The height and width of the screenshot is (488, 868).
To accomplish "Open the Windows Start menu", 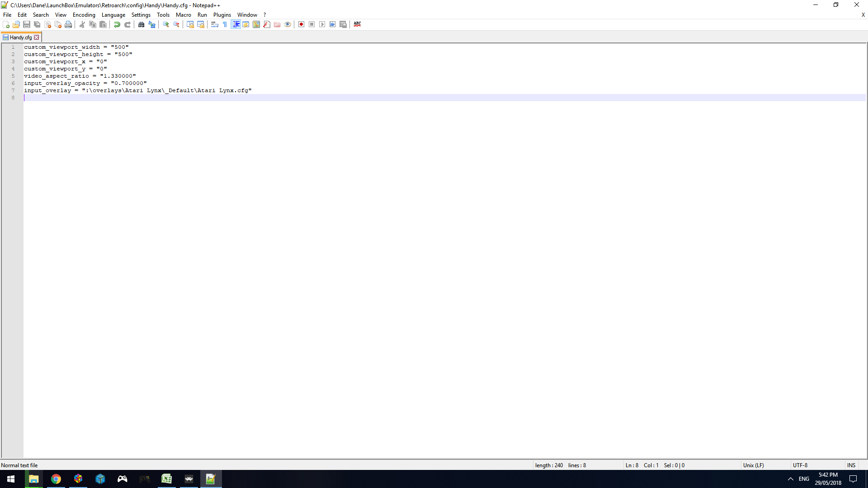I will pyautogui.click(x=11, y=479).
